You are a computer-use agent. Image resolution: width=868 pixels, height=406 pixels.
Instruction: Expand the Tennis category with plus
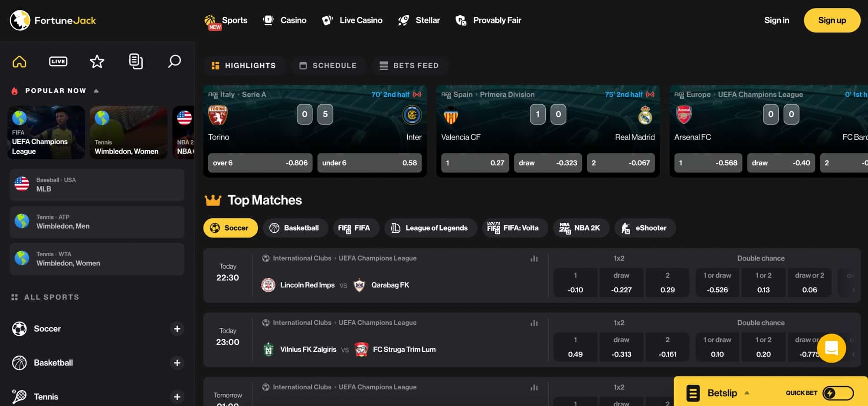coord(177,396)
